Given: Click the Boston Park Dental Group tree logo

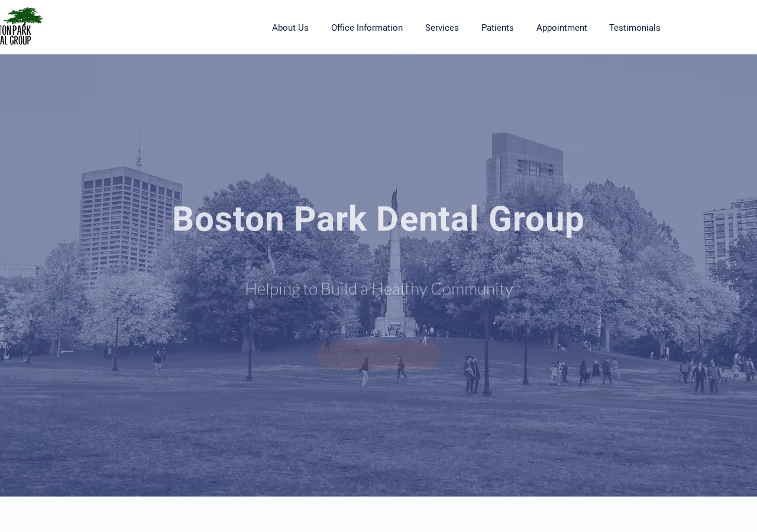Looking at the screenshot, I should pyautogui.click(x=21, y=27).
